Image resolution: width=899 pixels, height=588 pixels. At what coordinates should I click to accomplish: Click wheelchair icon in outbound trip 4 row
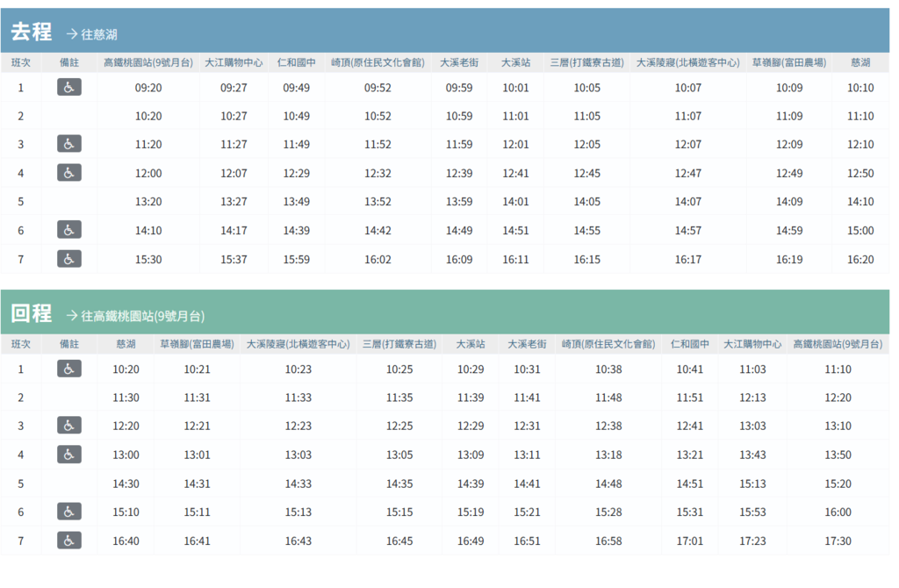pyautogui.click(x=68, y=173)
